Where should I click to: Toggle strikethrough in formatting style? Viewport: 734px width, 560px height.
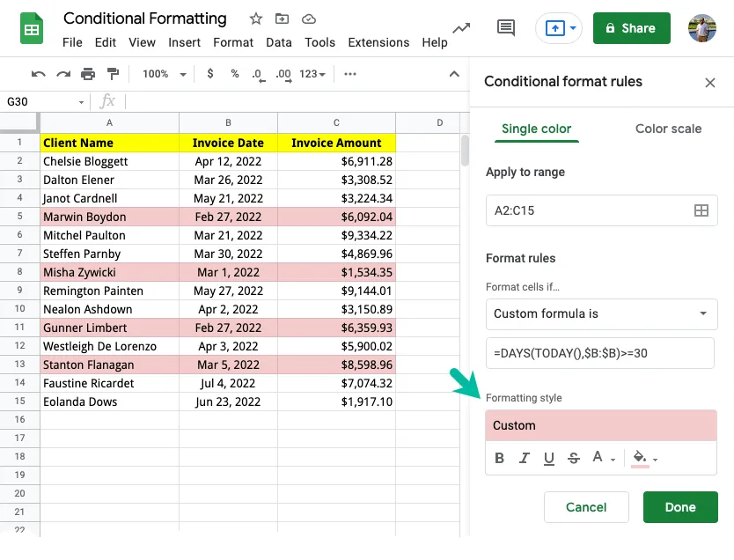click(574, 458)
